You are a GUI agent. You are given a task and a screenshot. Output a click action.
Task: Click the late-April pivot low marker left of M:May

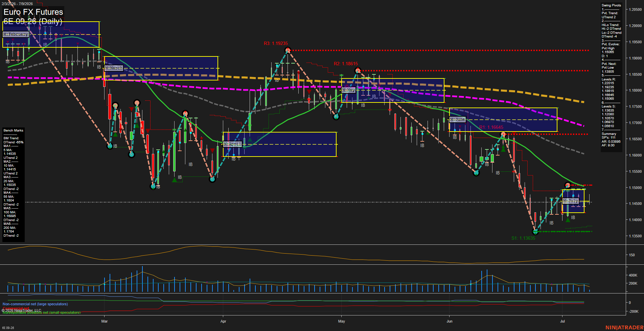[x=336, y=117]
